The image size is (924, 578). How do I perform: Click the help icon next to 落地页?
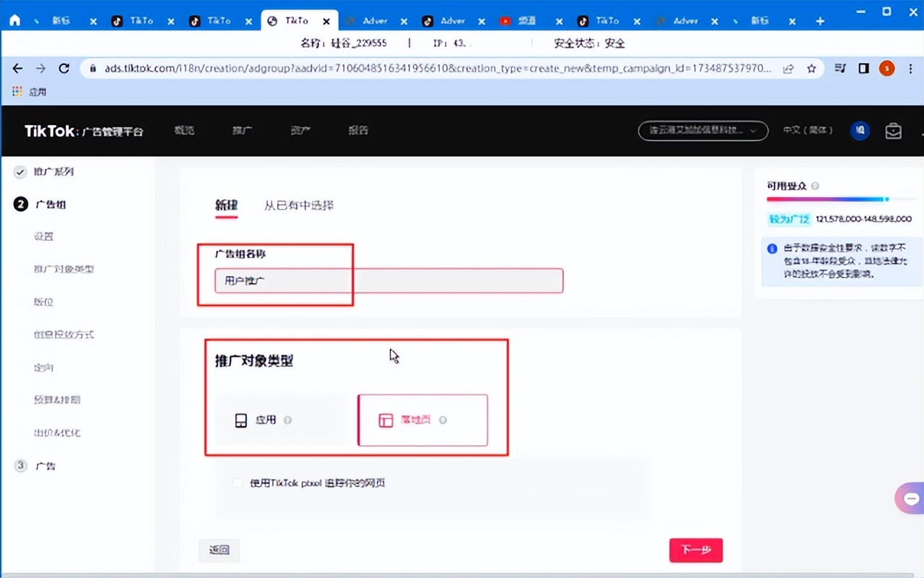[x=443, y=420]
